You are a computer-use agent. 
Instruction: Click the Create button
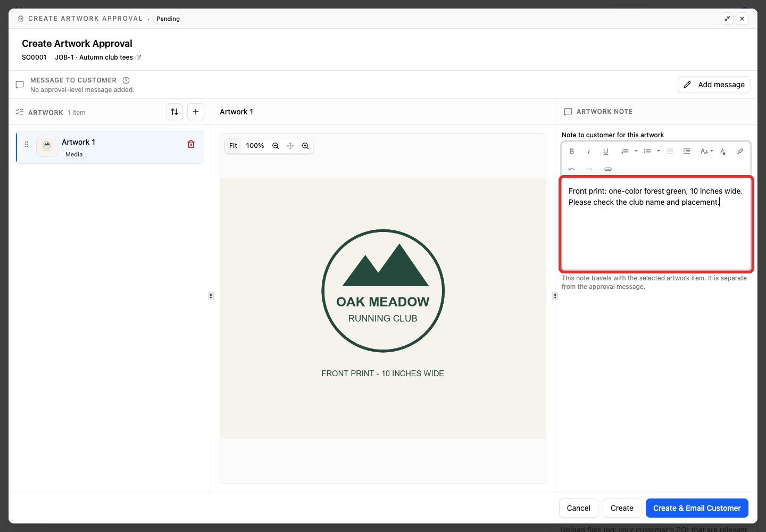(622, 508)
